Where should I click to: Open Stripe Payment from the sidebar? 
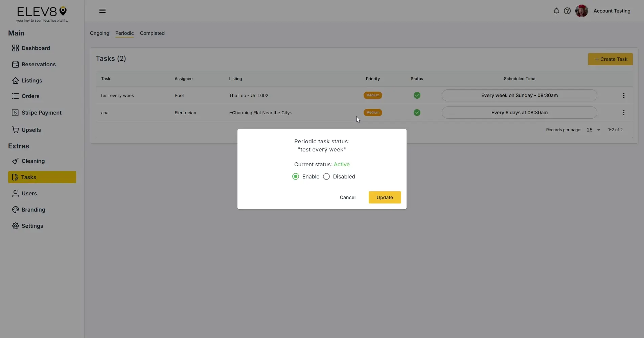point(16,112)
